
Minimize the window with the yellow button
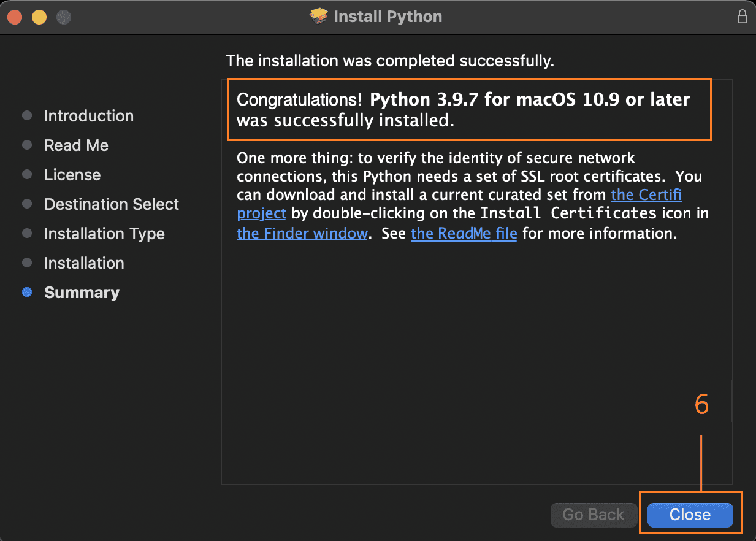(x=39, y=17)
